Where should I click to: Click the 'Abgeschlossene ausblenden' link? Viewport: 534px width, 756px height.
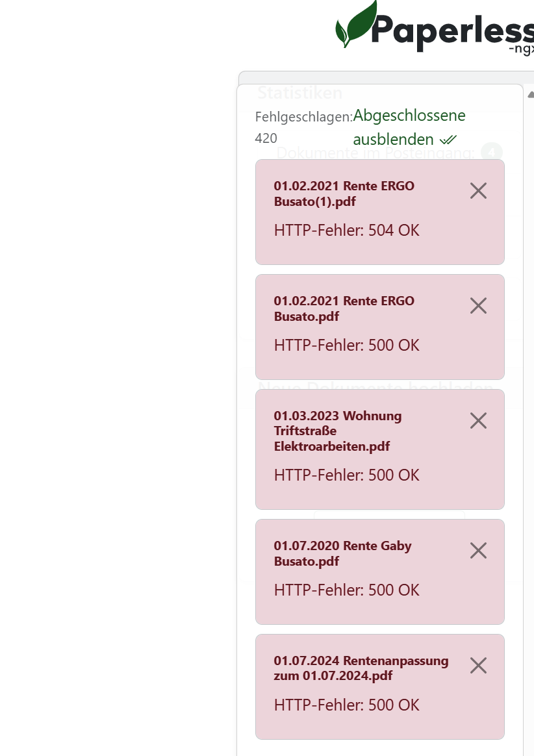pos(409,127)
